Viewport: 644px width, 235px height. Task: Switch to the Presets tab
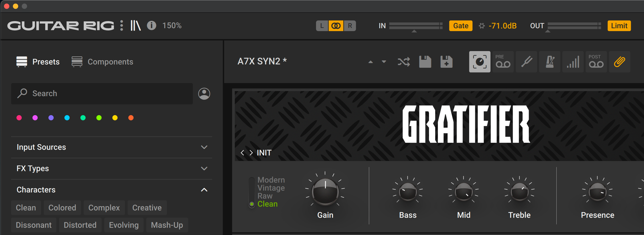(x=38, y=62)
